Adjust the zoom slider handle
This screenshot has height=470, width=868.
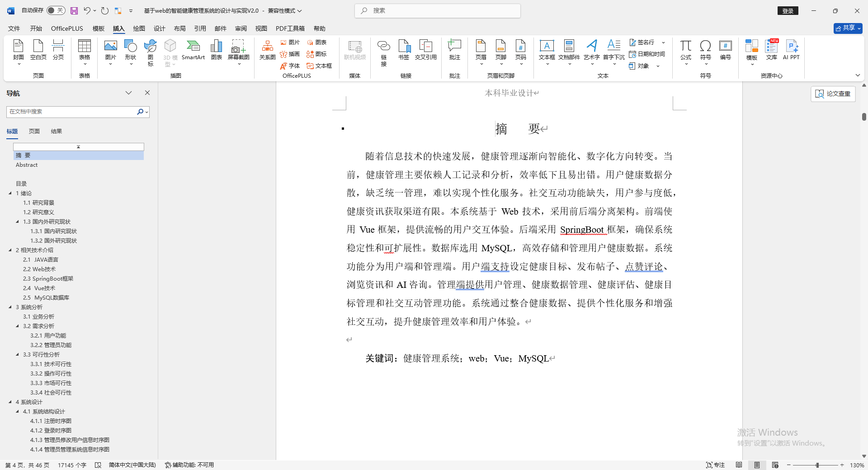[817, 465]
